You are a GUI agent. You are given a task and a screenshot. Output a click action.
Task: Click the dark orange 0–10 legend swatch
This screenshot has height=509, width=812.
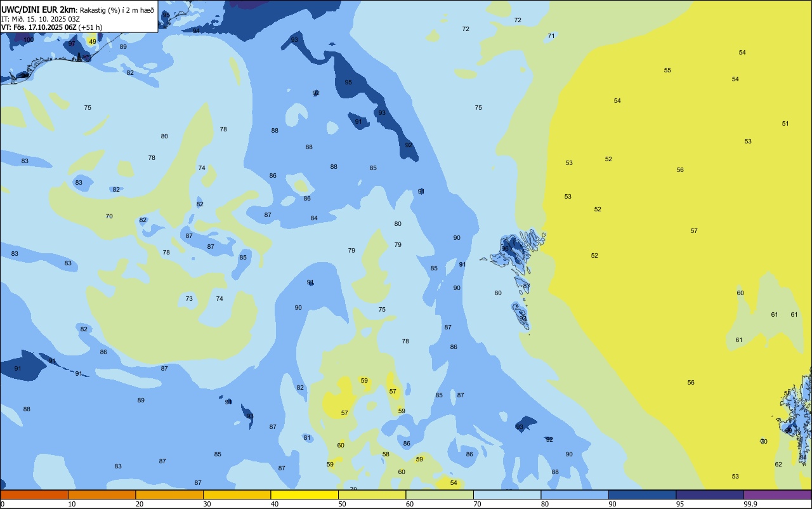click(34, 494)
